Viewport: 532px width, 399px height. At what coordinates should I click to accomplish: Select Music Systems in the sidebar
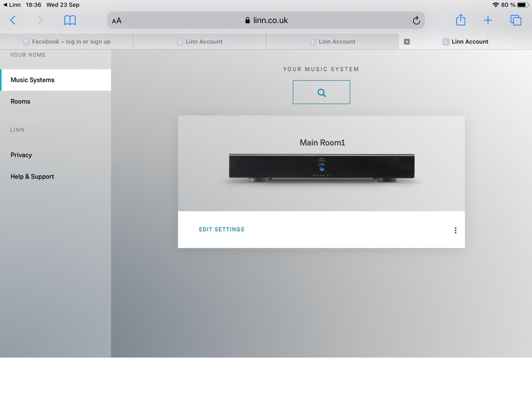coord(32,80)
